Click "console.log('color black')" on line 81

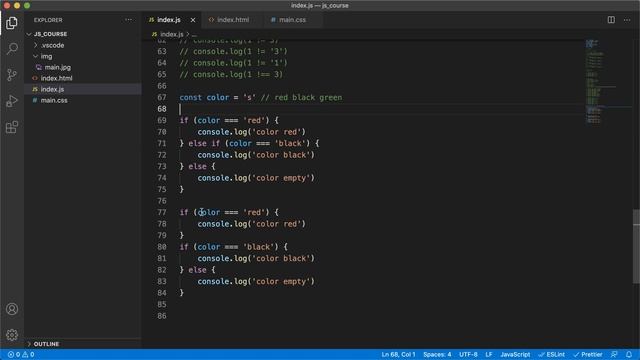click(x=256, y=258)
